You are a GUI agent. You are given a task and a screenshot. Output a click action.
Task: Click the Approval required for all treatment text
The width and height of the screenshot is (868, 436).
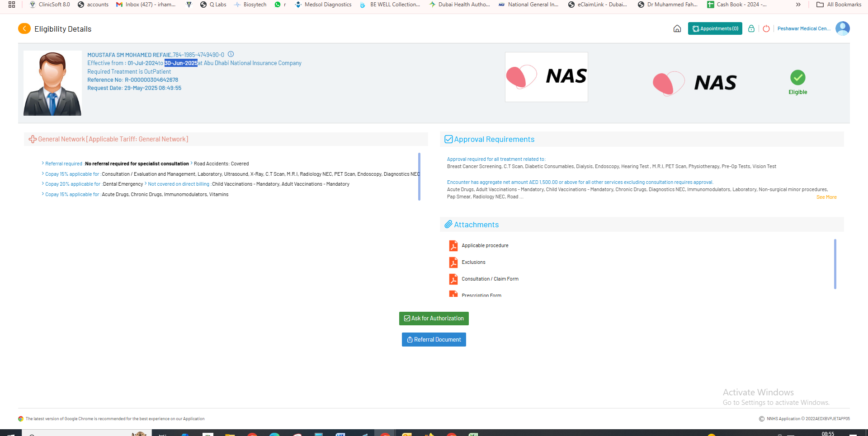(496, 159)
